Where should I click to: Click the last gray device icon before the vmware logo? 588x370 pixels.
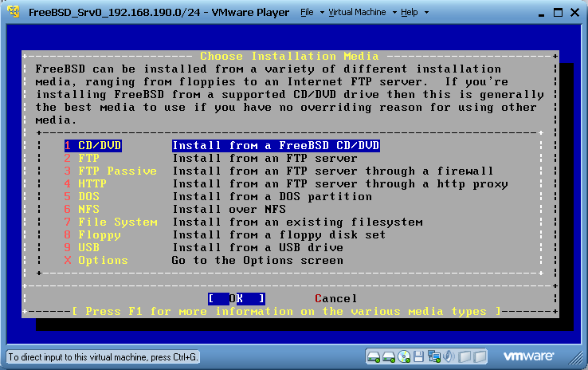point(480,356)
